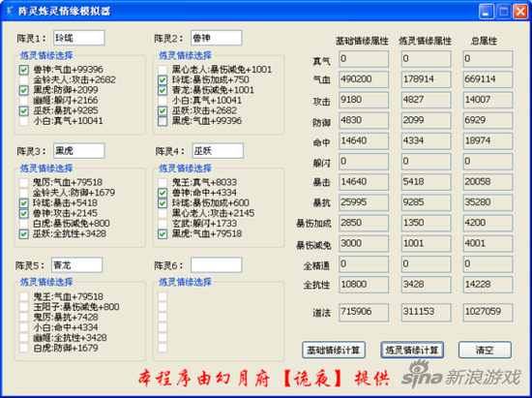Click 攻击 炼灵 value field 4827
This screenshot has height=398, width=532.
click(x=427, y=100)
